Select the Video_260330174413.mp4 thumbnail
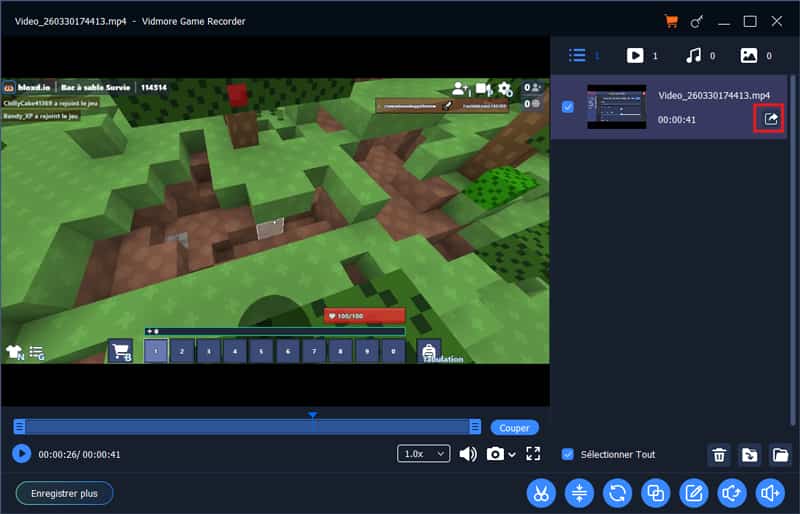 pyautogui.click(x=616, y=107)
